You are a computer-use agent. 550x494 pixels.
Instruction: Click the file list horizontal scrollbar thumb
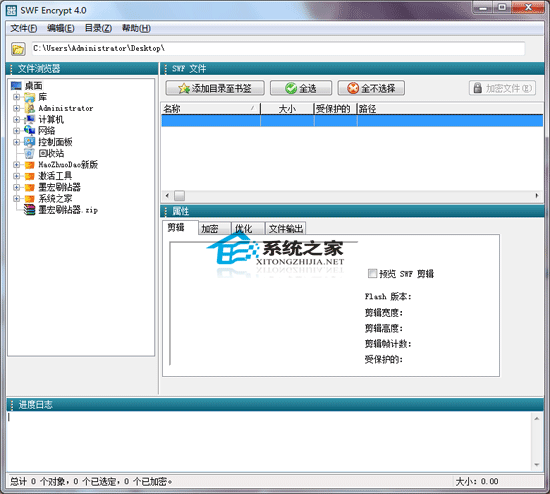pos(180,195)
